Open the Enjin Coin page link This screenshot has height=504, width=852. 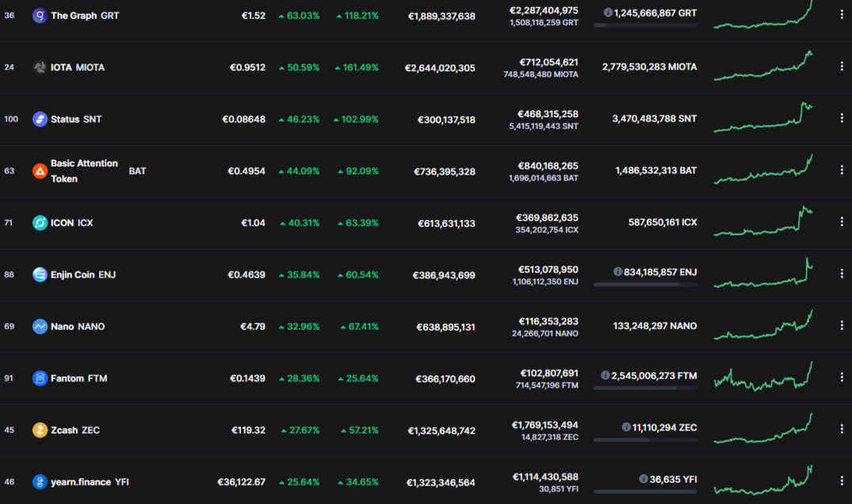tap(83, 275)
